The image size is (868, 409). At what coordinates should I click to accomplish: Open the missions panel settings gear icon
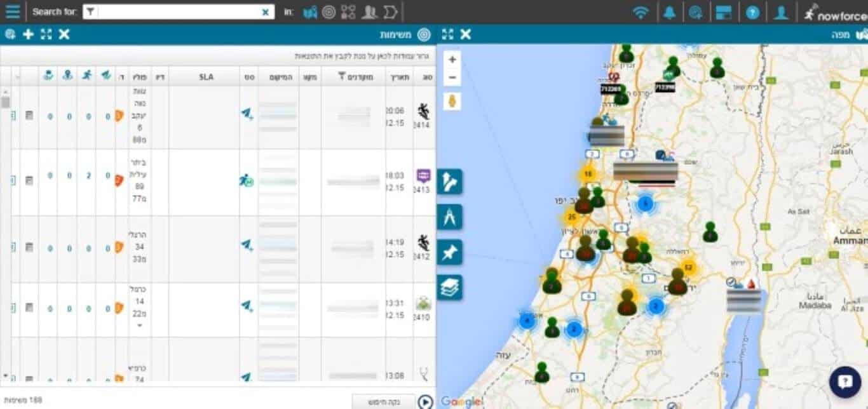10,34
